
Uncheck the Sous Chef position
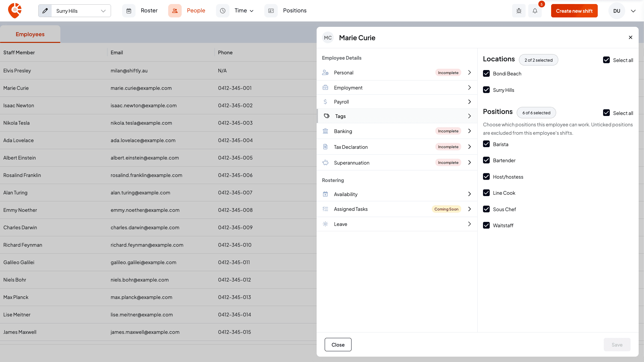486,209
